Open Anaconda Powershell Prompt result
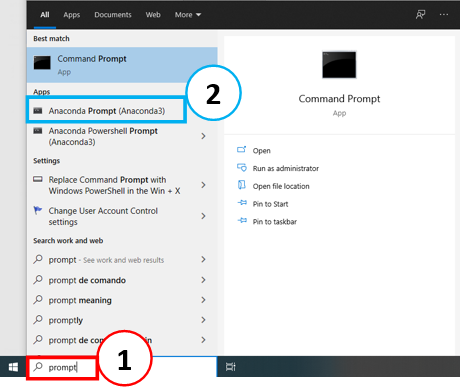This screenshot has height=387, width=460. pyautogui.click(x=122, y=136)
